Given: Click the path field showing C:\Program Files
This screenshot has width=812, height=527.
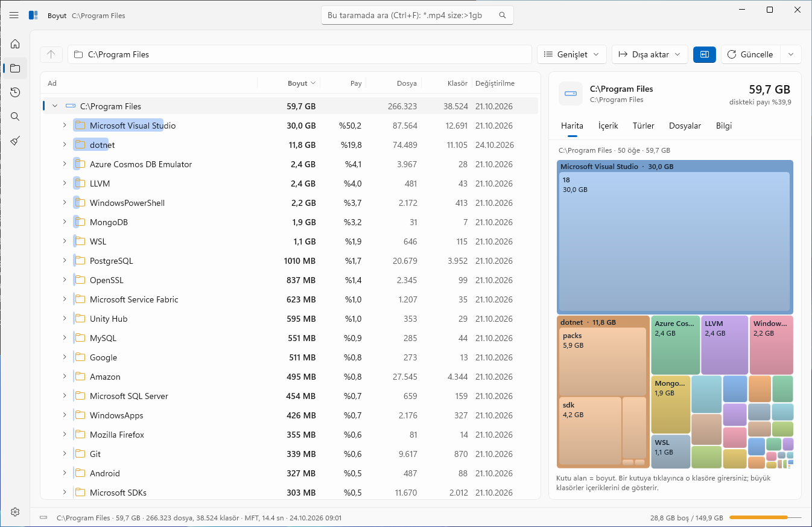Looking at the screenshot, I should (x=300, y=54).
